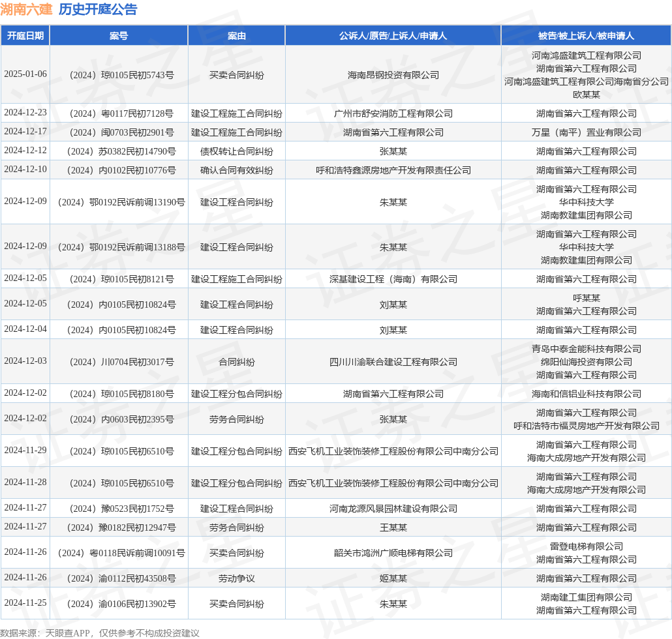Click the date 2024-12-23
Image resolution: width=672 pixels, height=639 pixels.
coord(25,113)
